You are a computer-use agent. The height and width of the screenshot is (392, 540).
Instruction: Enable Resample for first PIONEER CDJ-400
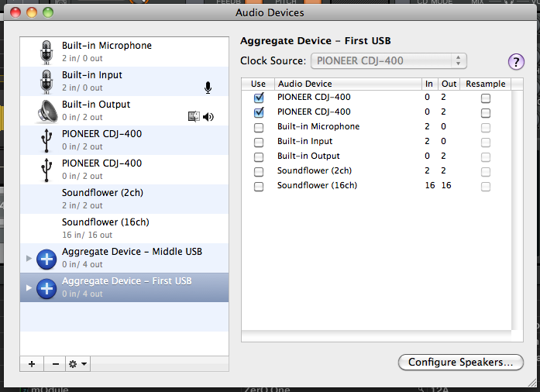pyautogui.click(x=486, y=98)
